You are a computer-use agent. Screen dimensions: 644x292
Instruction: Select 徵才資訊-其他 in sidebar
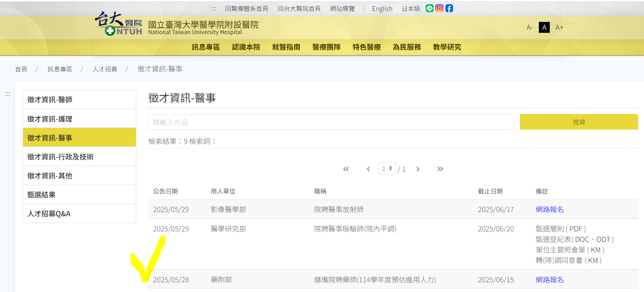80,175
